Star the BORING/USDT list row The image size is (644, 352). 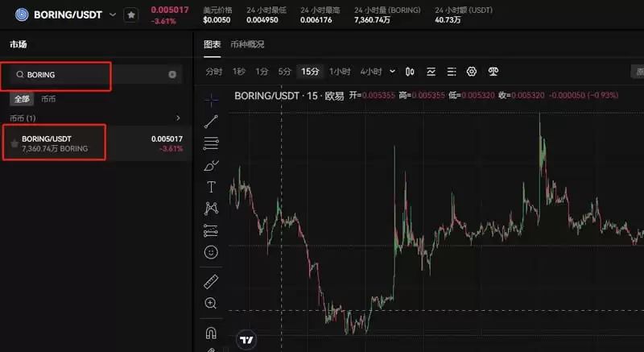(14, 143)
